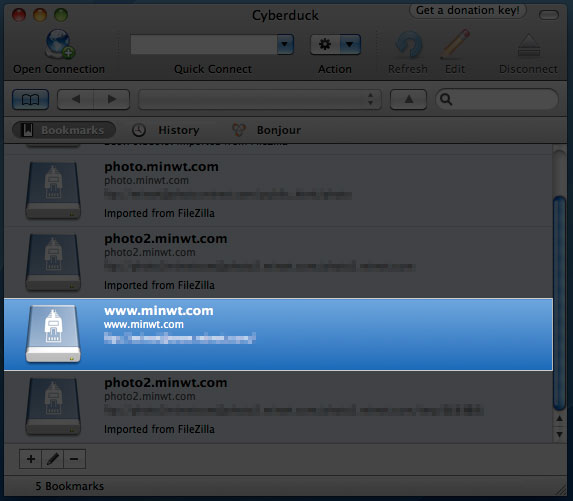Click drive icon of selected www.minwt.com bookmark
Image resolution: width=573 pixels, height=501 pixels.
click(53, 334)
